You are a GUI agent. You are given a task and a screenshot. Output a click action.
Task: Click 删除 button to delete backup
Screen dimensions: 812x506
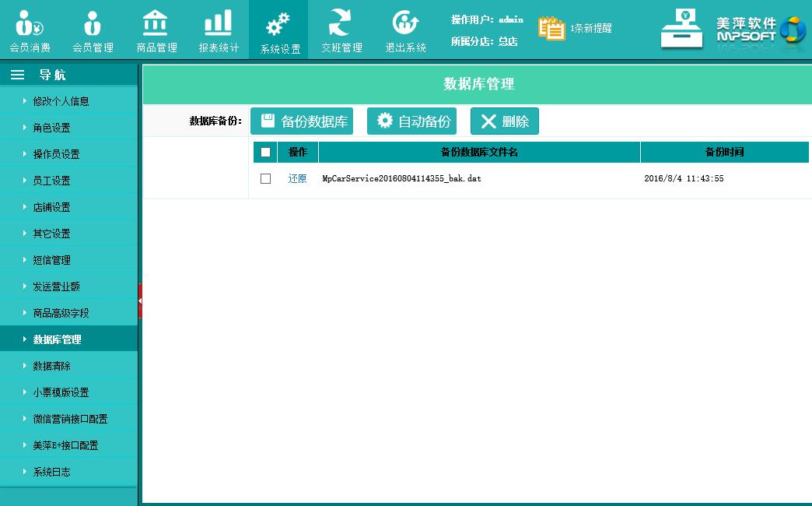504,121
